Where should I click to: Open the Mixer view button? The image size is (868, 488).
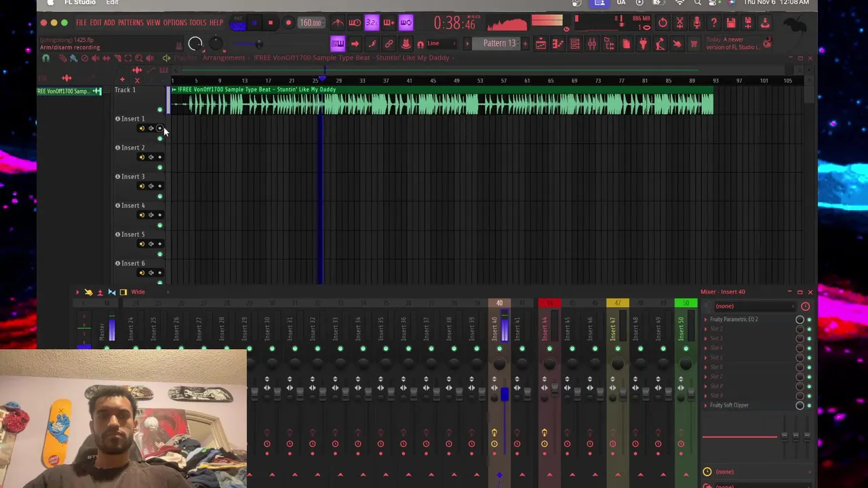591,44
